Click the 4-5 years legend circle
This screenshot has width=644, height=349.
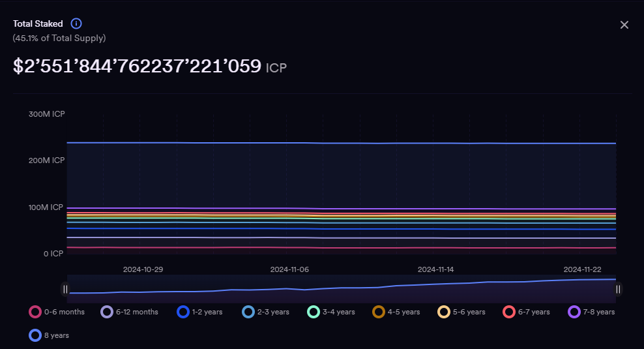tap(379, 312)
